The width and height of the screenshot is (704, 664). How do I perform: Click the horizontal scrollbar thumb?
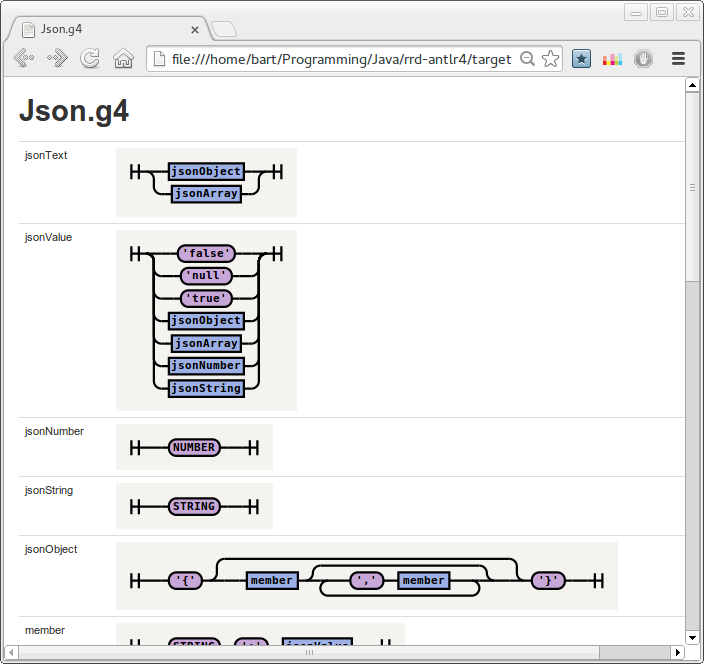tap(309, 652)
